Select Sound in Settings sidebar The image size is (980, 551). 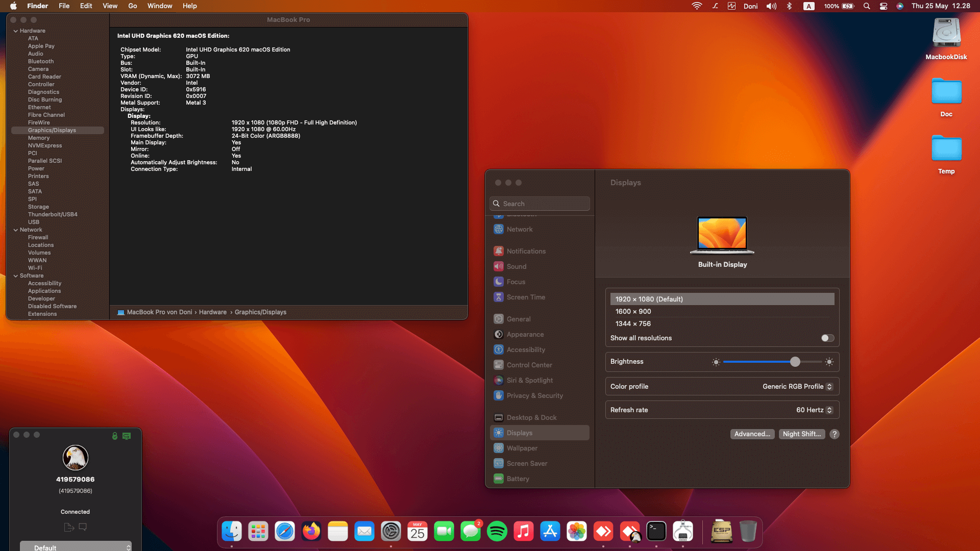(540, 266)
